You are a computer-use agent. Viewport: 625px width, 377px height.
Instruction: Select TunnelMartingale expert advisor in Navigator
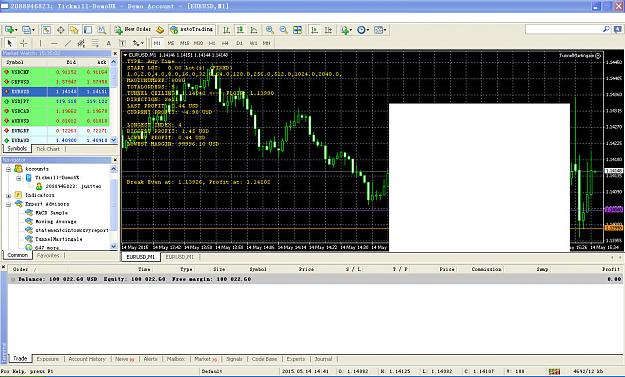(59, 239)
